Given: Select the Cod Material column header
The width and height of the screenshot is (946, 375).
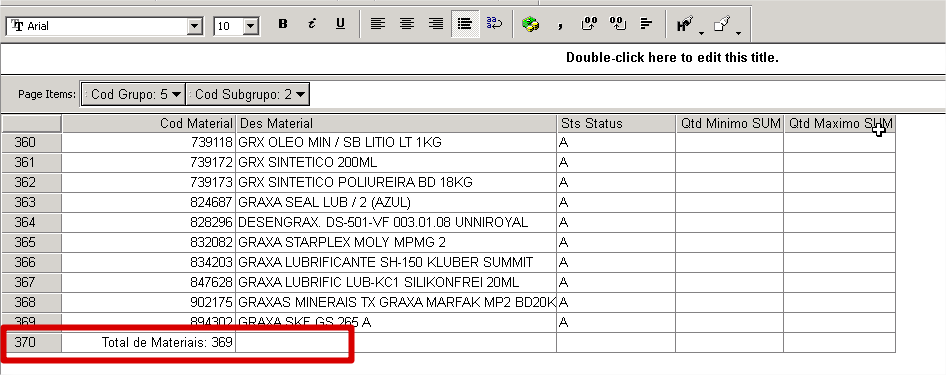Looking at the screenshot, I should 148,124.
